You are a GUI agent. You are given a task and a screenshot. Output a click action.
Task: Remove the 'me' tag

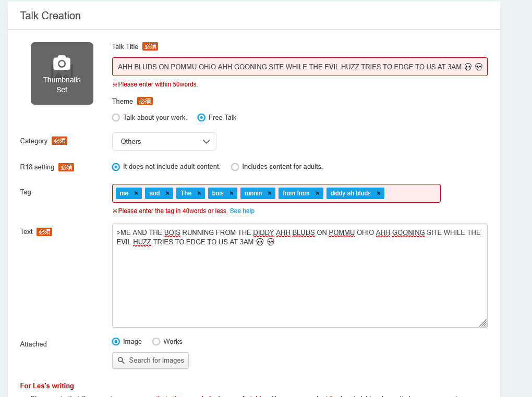pyautogui.click(x=136, y=193)
